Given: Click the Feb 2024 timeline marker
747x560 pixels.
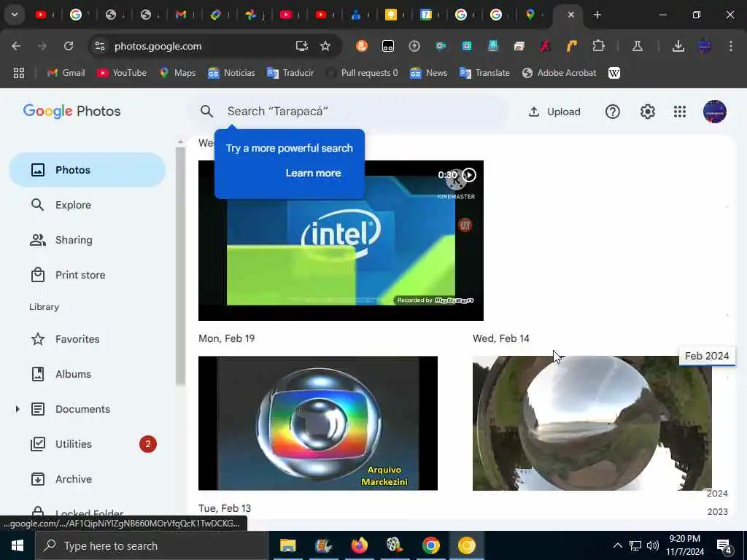Looking at the screenshot, I should click(706, 356).
